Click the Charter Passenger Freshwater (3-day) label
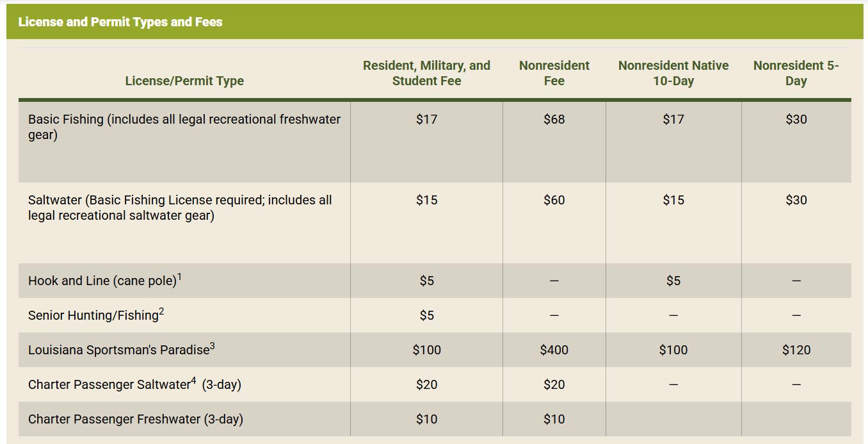The height and width of the screenshot is (444, 868). coord(136,420)
